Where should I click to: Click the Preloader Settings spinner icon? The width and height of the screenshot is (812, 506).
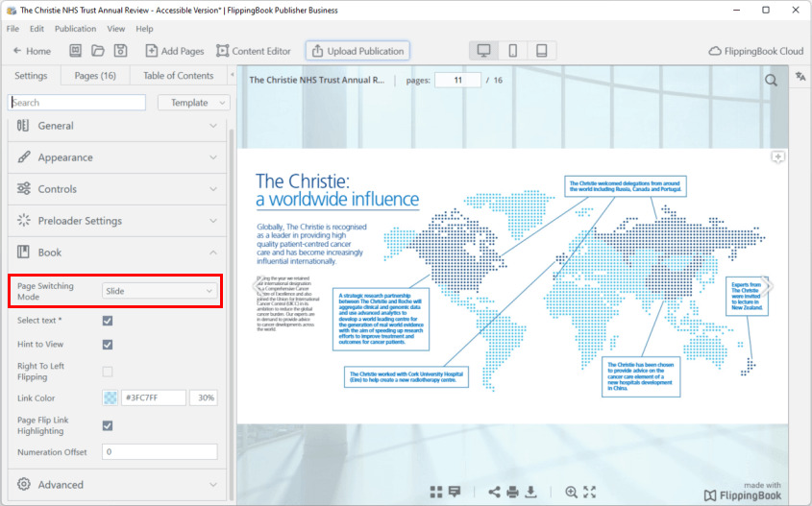[24, 221]
